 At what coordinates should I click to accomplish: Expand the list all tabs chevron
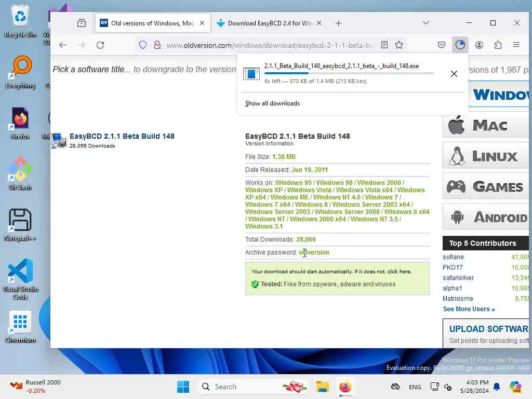coord(426,23)
